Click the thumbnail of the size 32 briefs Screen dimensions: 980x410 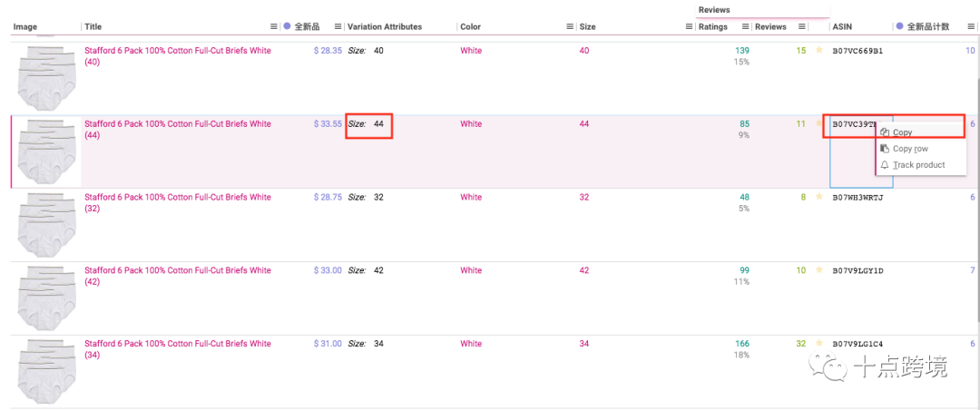(47, 224)
